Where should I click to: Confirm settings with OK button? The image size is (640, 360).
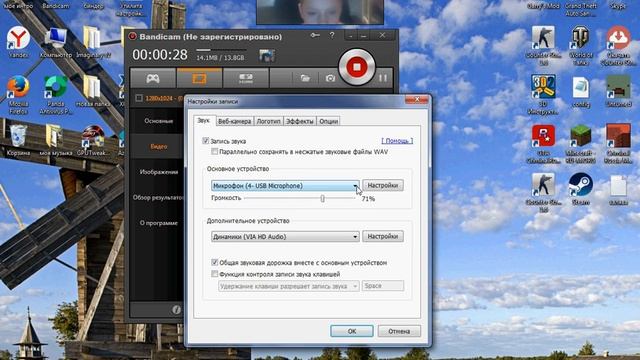coord(351,331)
